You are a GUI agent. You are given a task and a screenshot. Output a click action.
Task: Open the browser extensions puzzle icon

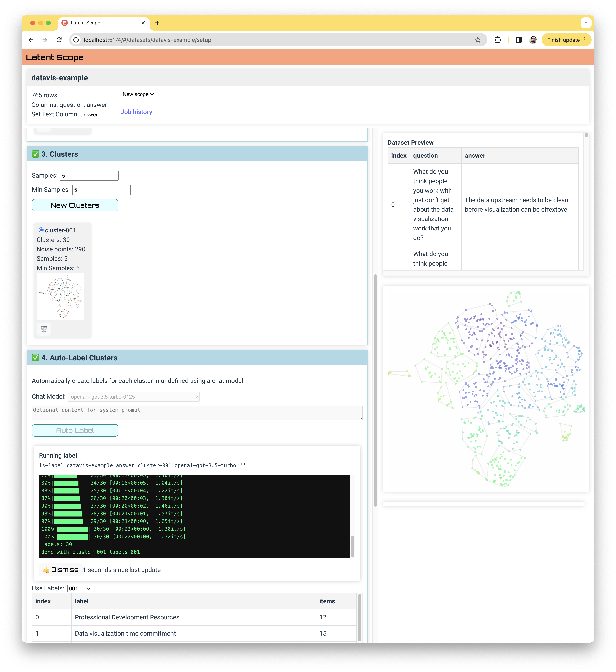click(498, 40)
